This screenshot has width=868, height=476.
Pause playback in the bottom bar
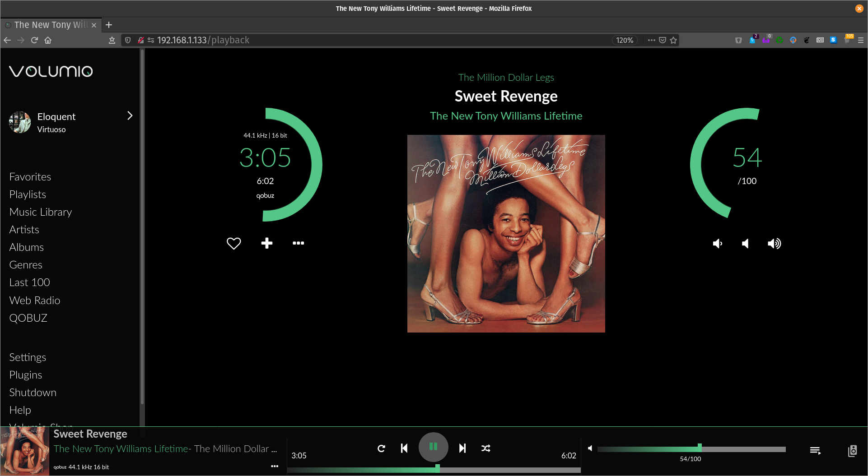tap(433, 447)
